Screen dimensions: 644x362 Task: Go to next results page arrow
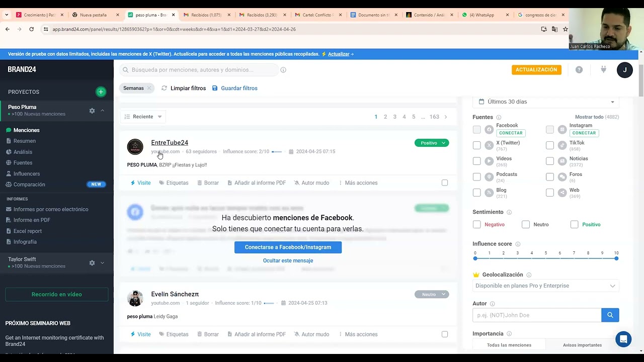[x=445, y=117]
